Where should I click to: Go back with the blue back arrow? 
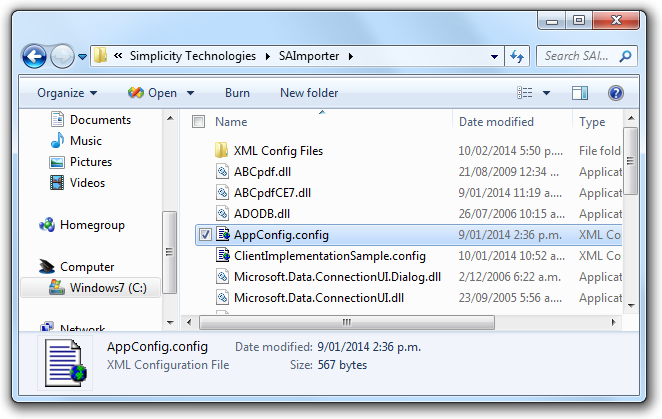coord(34,56)
